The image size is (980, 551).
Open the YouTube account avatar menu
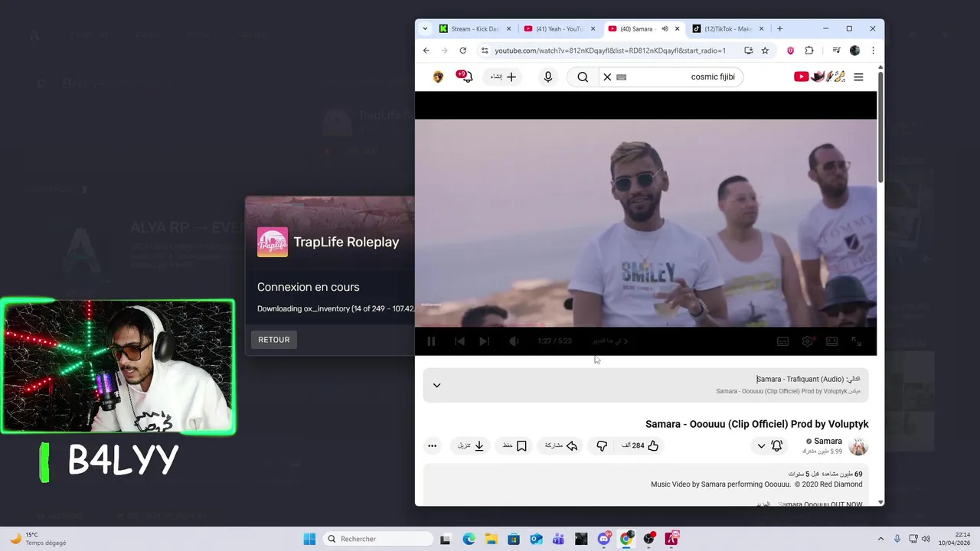(x=438, y=77)
